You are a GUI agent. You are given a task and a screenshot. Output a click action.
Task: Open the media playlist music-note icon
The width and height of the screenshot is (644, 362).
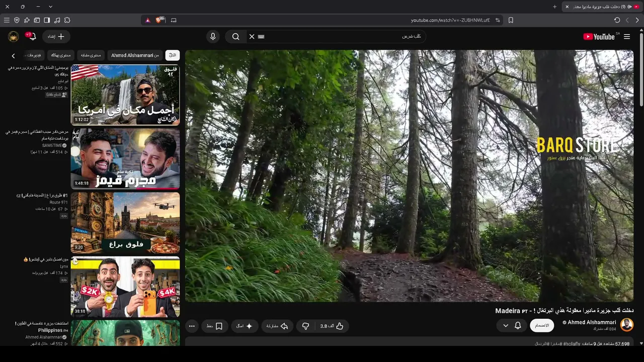[57, 20]
